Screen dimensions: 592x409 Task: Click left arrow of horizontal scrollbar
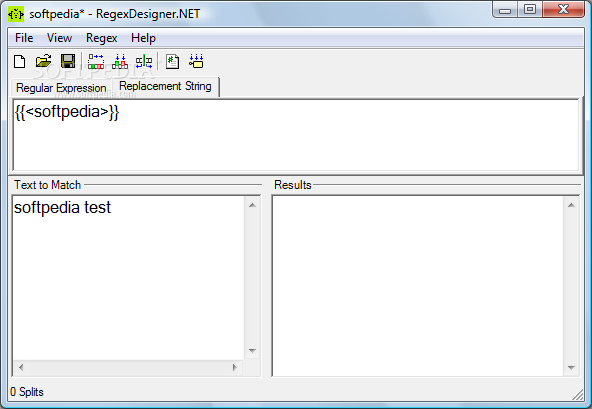[21, 367]
